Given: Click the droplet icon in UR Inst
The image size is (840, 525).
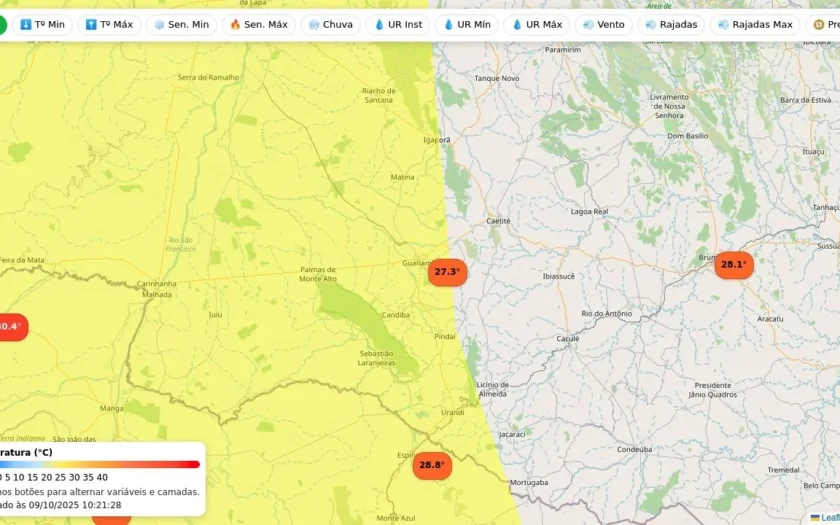Looking at the screenshot, I should (379, 25).
